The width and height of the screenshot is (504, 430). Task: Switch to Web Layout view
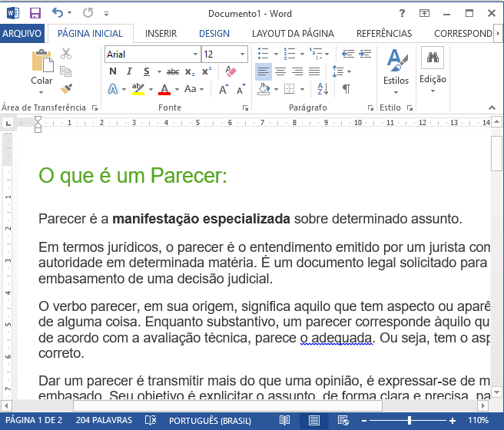pos(343,420)
